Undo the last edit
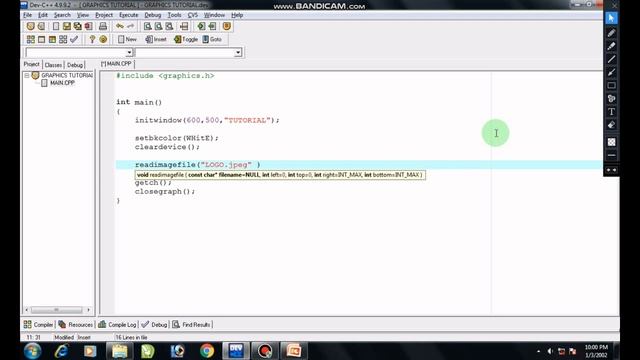Viewport: 640px width, 360px height. 120,27
